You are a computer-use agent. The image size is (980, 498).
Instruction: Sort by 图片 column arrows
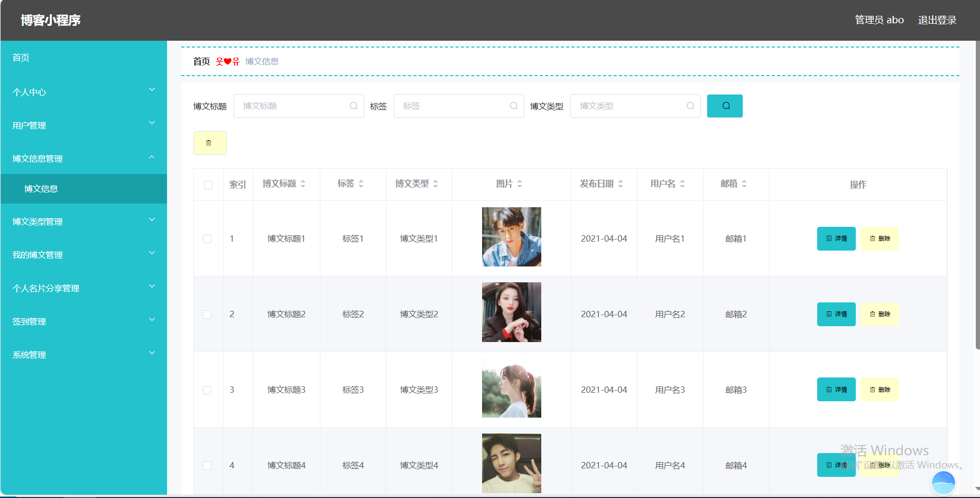pyautogui.click(x=520, y=184)
